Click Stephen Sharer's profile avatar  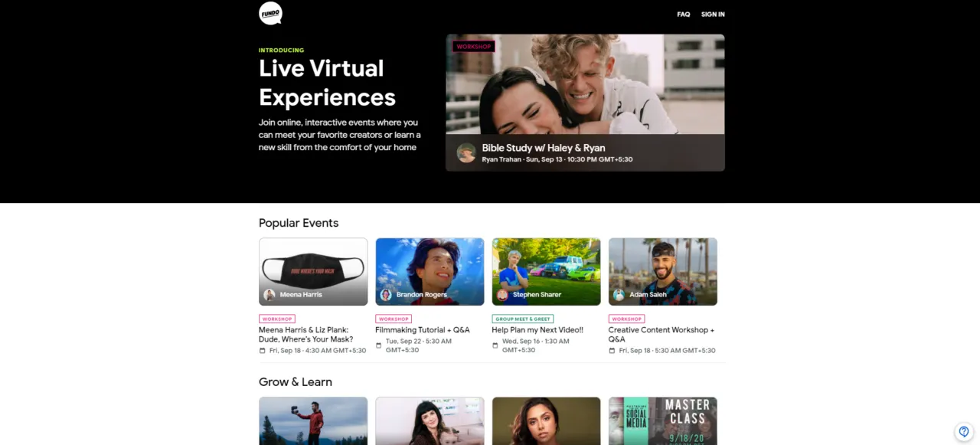pyautogui.click(x=502, y=295)
